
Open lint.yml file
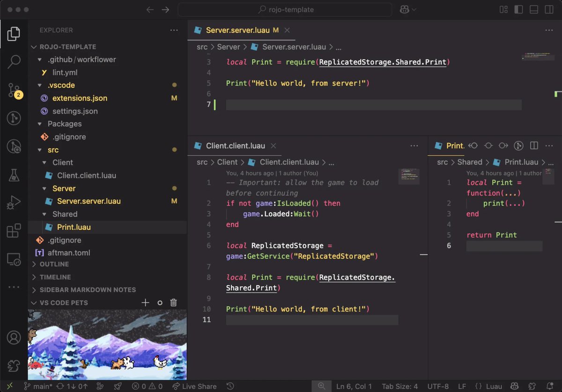click(x=65, y=73)
